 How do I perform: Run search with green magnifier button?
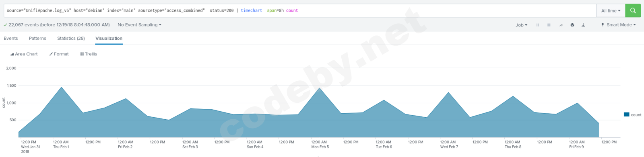click(633, 11)
